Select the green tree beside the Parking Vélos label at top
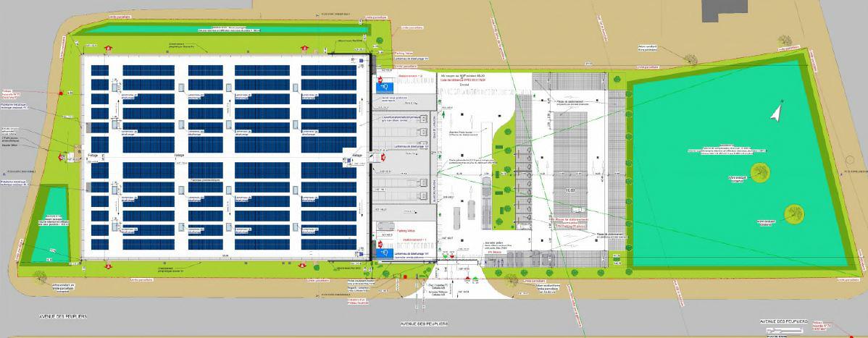 (379, 41)
